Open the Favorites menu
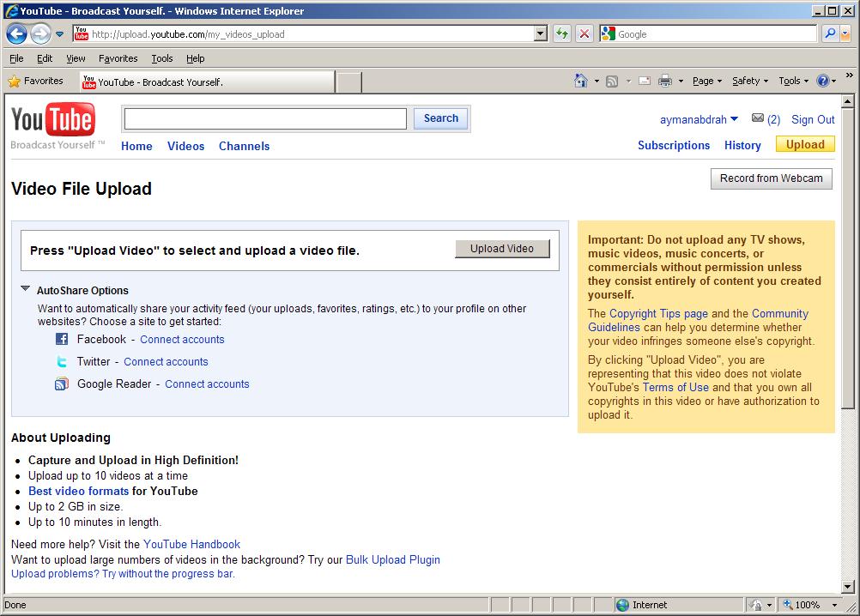Screen dimensions: 860x616 [118, 58]
